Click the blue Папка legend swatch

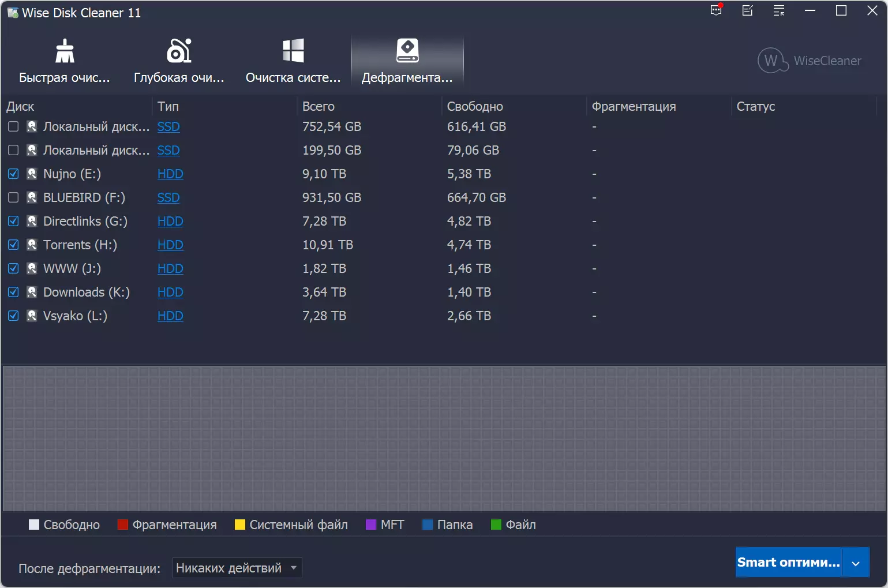428,525
